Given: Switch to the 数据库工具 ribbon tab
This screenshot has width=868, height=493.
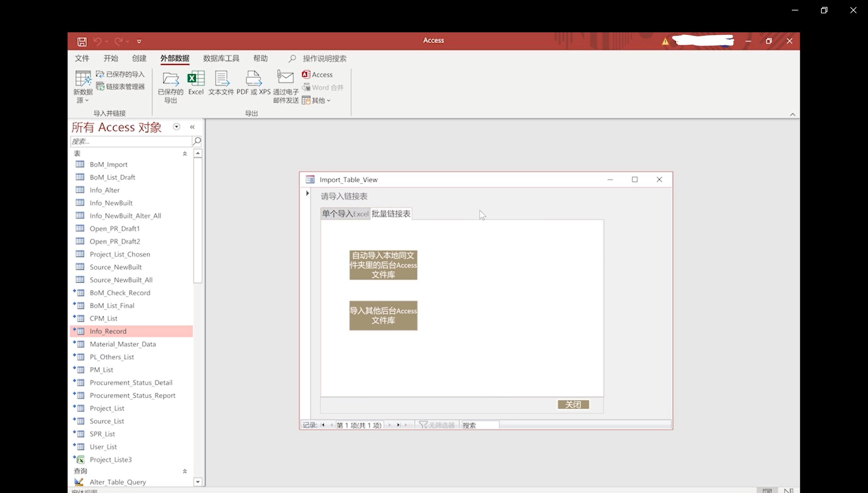Looking at the screenshot, I should tap(221, 59).
